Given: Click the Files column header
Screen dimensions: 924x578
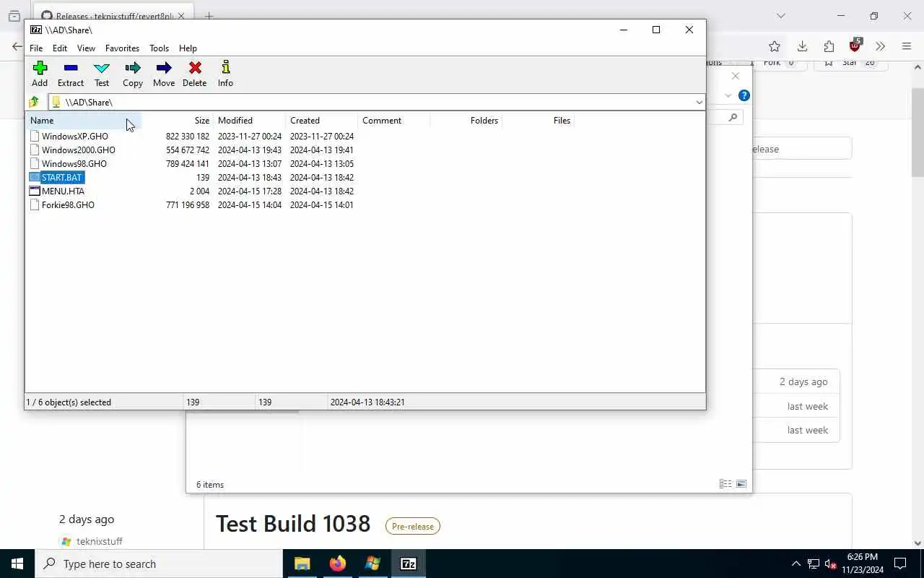Looking at the screenshot, I should (539, 121).
